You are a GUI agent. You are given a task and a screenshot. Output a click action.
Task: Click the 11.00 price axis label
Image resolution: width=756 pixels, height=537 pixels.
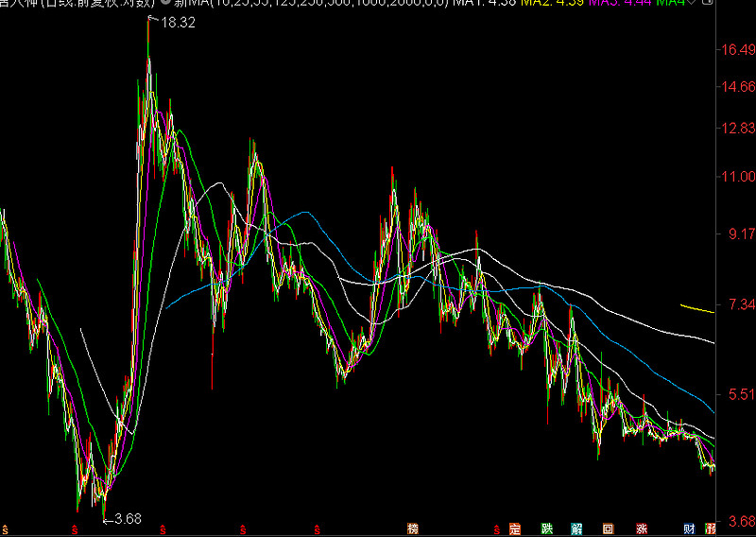pyautogui.click(x=738, y=177)
